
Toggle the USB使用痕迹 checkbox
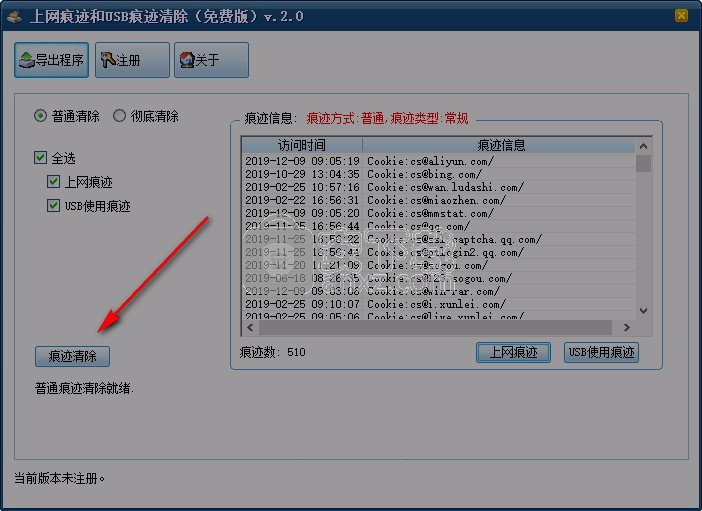pyautogui.click(x=53, y=206)
